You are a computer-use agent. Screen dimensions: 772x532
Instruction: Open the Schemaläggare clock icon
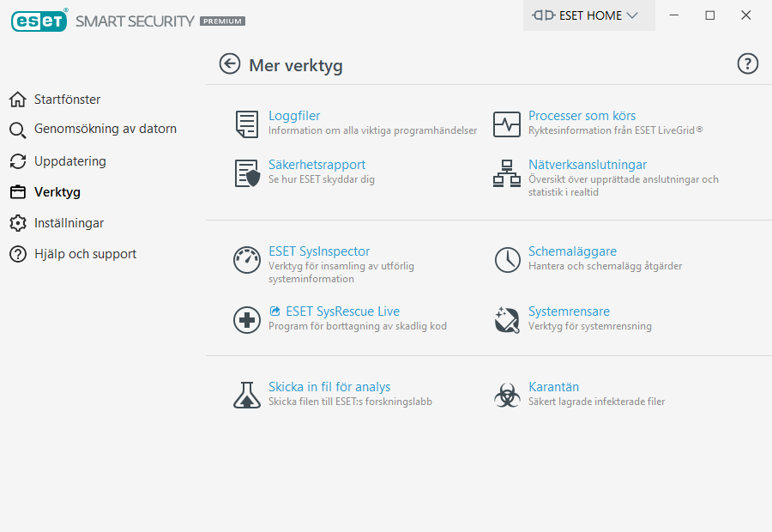click(x=507, y=260)
